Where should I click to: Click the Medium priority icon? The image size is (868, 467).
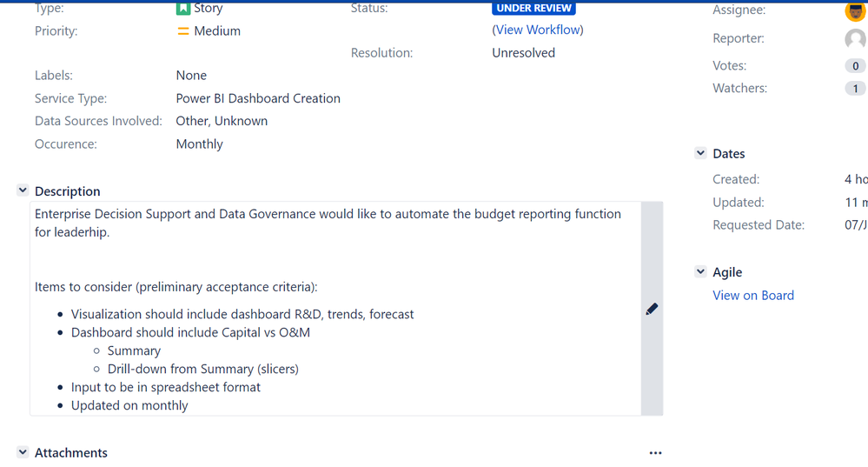point(183,31)
